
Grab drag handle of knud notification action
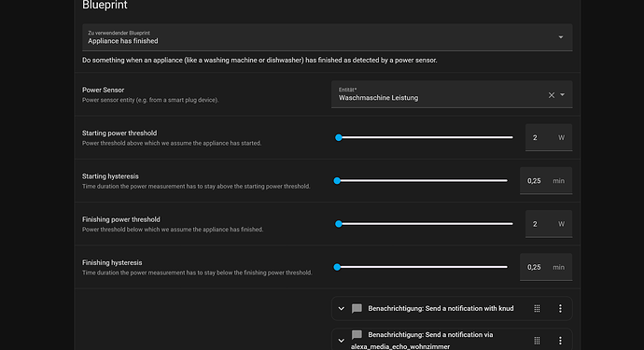[537, 309]
